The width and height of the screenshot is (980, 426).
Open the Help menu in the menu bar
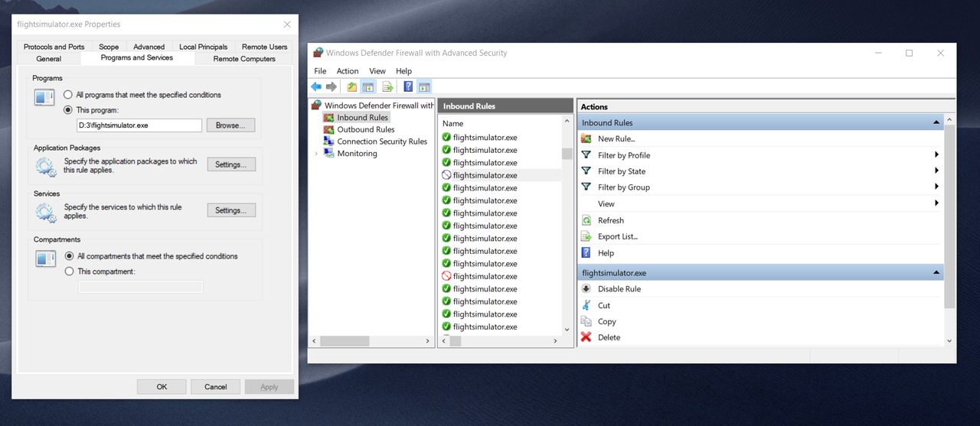403,71
